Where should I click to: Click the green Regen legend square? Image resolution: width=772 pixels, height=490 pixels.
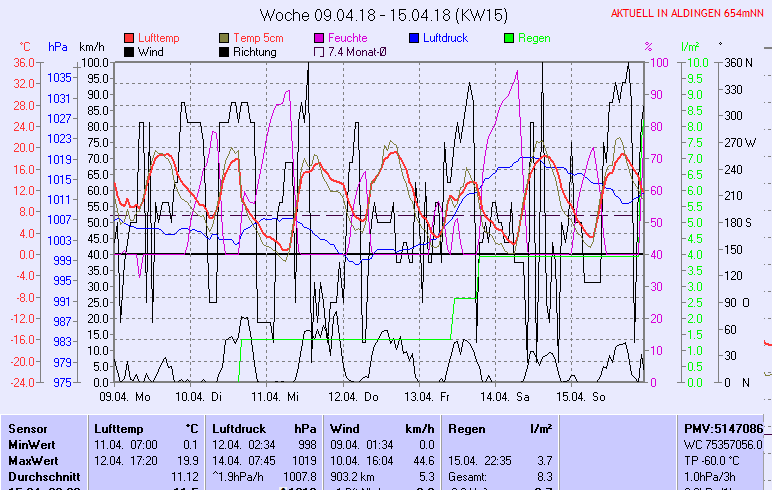(x=510, y=38)
